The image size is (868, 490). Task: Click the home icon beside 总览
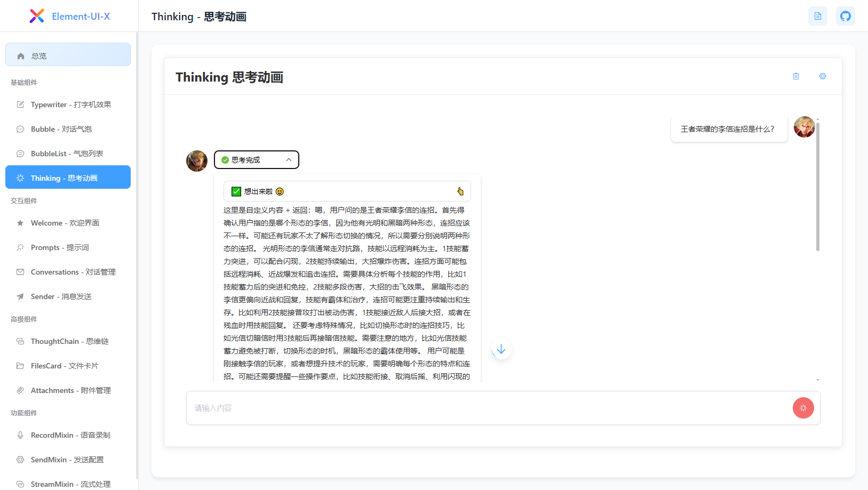point(20,55)
